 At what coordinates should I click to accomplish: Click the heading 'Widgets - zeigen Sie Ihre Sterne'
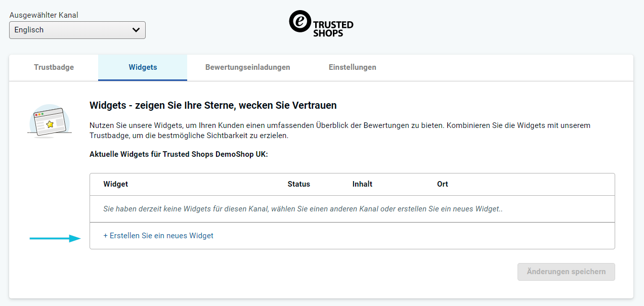pyautogui.click(x=213, y=106)
